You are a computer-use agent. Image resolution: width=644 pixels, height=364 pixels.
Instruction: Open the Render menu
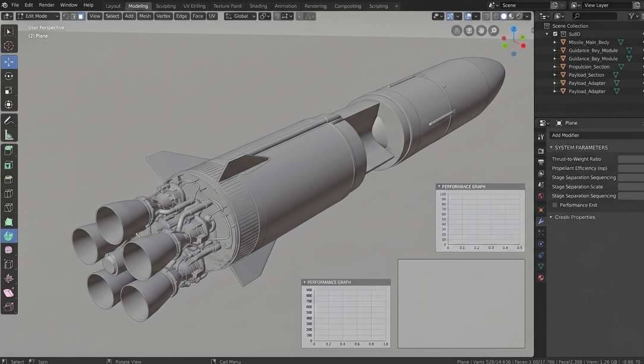coord(46,5)
